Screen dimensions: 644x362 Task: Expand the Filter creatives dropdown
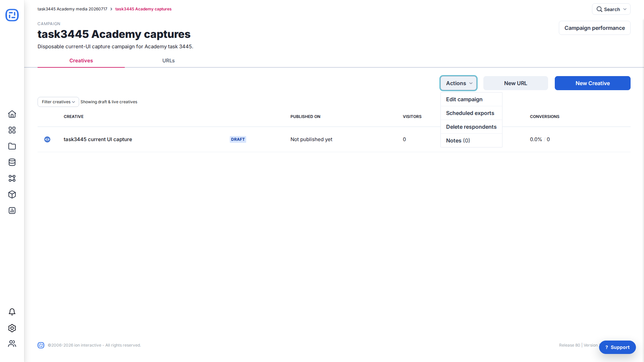58,102
